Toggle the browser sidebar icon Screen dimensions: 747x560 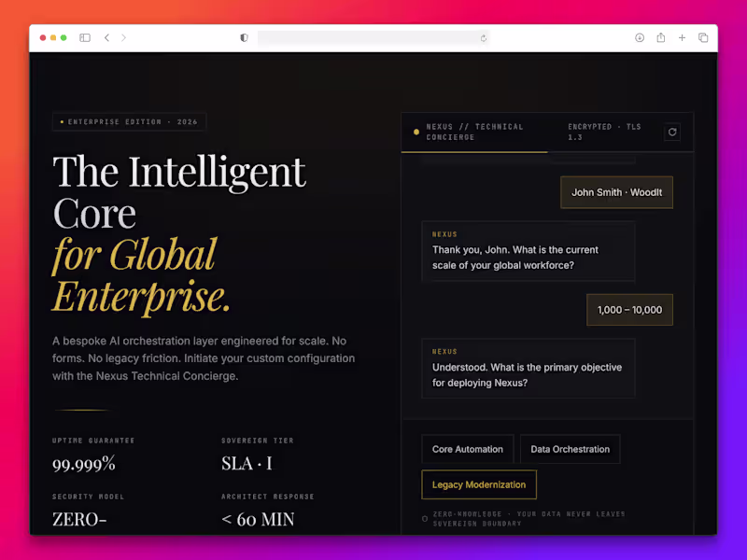[x=85, y=37]
